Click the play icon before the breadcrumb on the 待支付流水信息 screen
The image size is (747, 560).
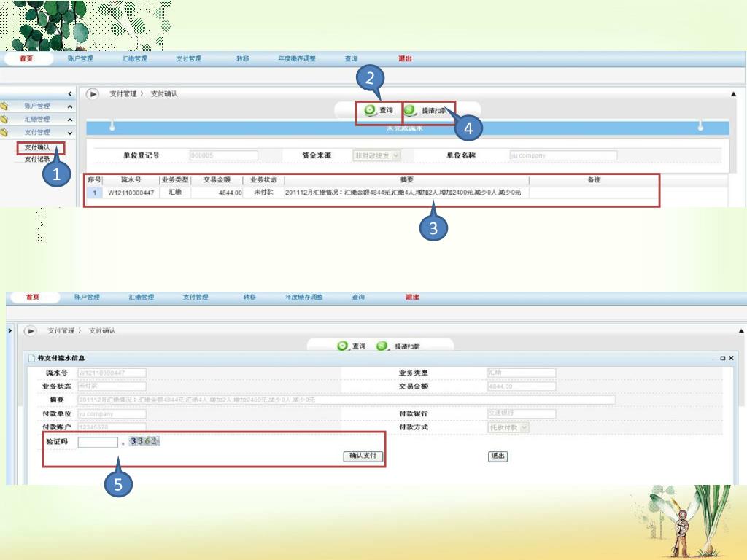tap(30, 330)
